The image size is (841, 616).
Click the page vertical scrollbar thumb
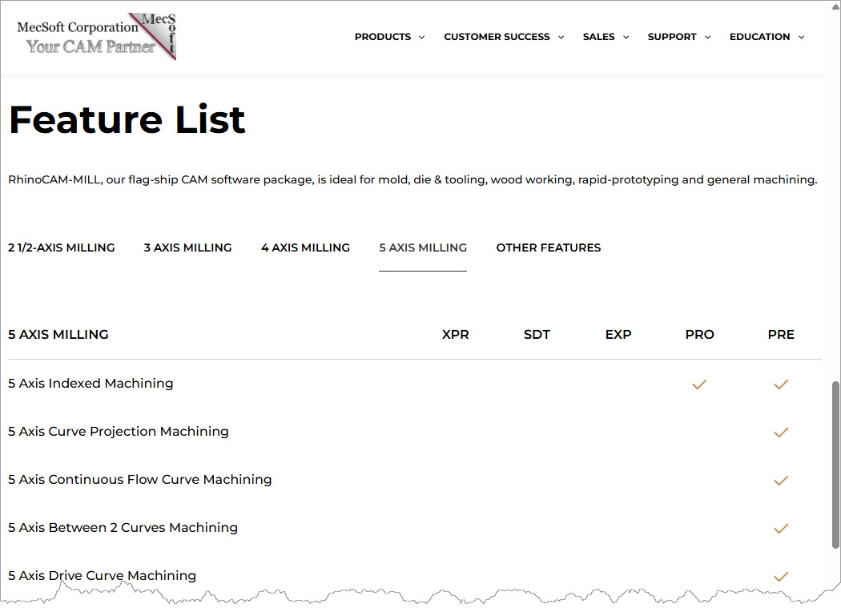(835, 465)
